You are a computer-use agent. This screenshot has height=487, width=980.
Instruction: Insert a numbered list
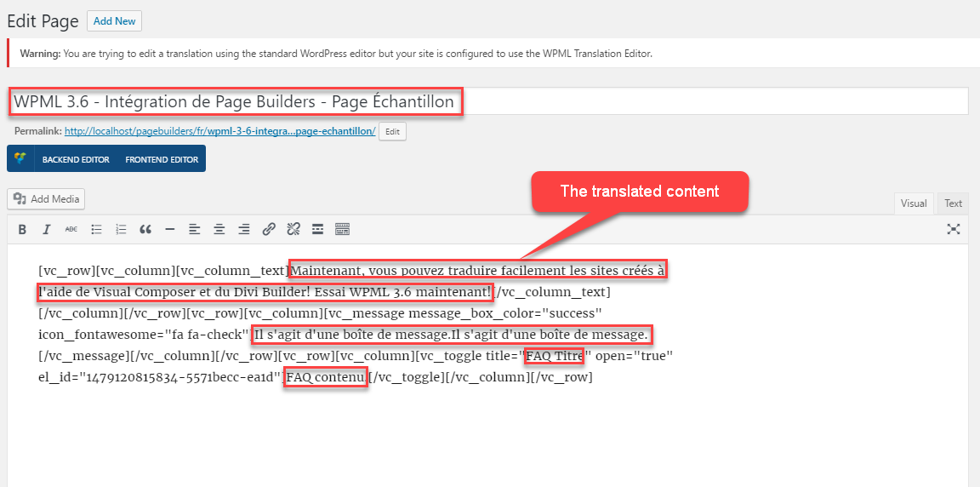click(x=122, y=229)
